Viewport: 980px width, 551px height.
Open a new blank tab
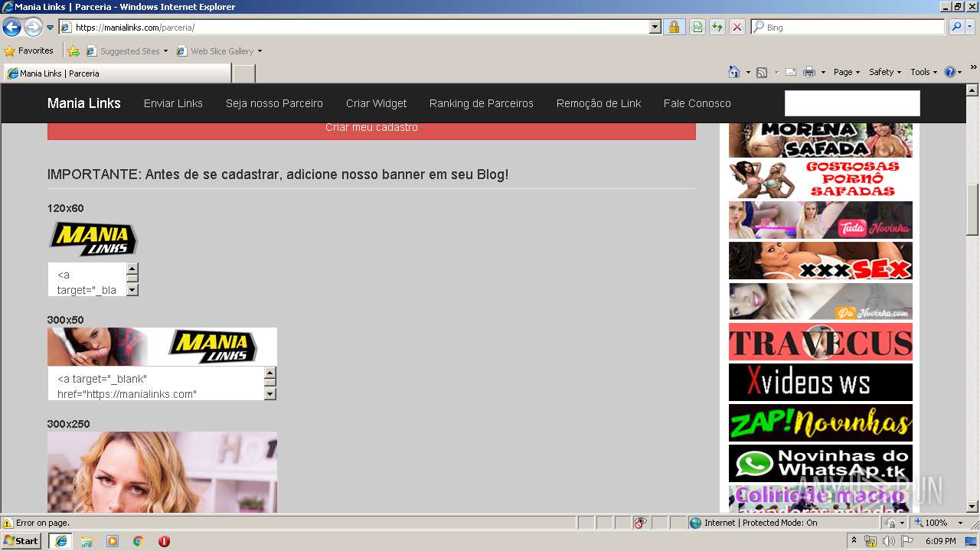pos(244,73)
